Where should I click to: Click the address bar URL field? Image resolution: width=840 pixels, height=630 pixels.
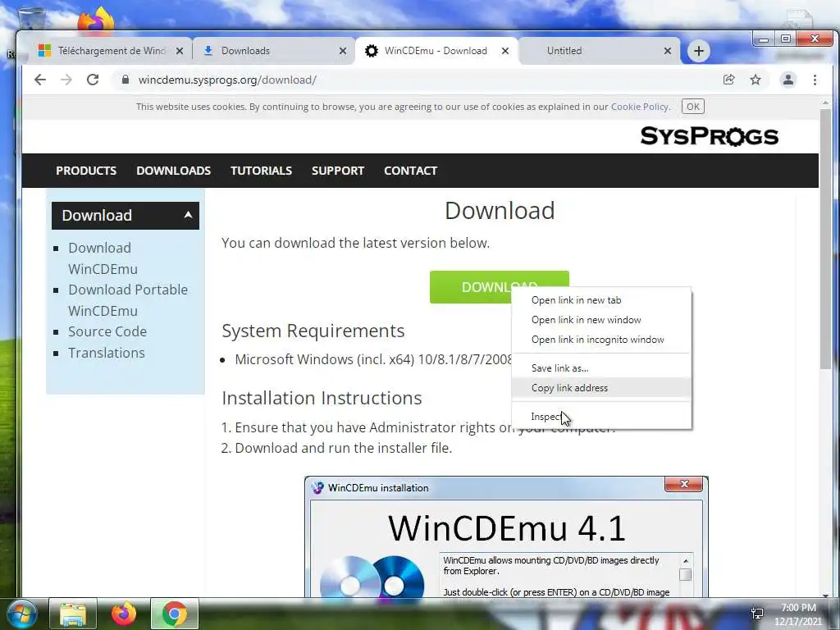[418, 80]
